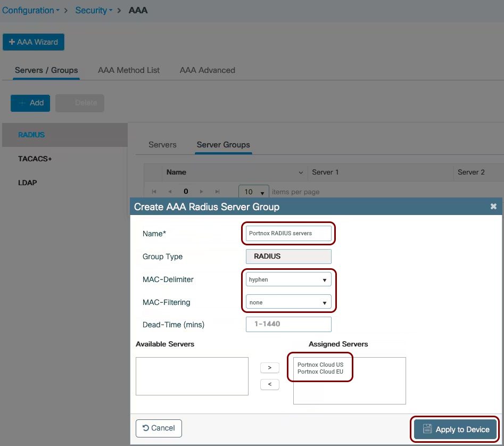The image size is (504, 446).
Task: Click the move-left arrow to unassign server
Action: point(270,384)
